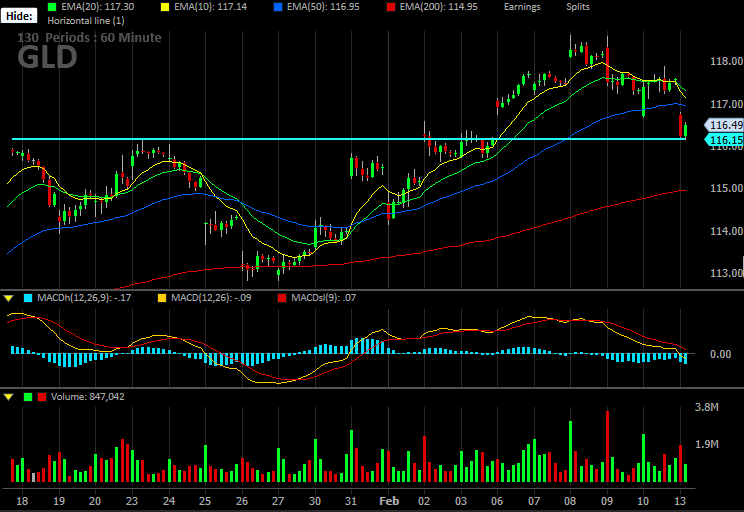Click the MACD 0.00 axis label
This screenshot has height=512, width=744.
[x=720, y=354]
